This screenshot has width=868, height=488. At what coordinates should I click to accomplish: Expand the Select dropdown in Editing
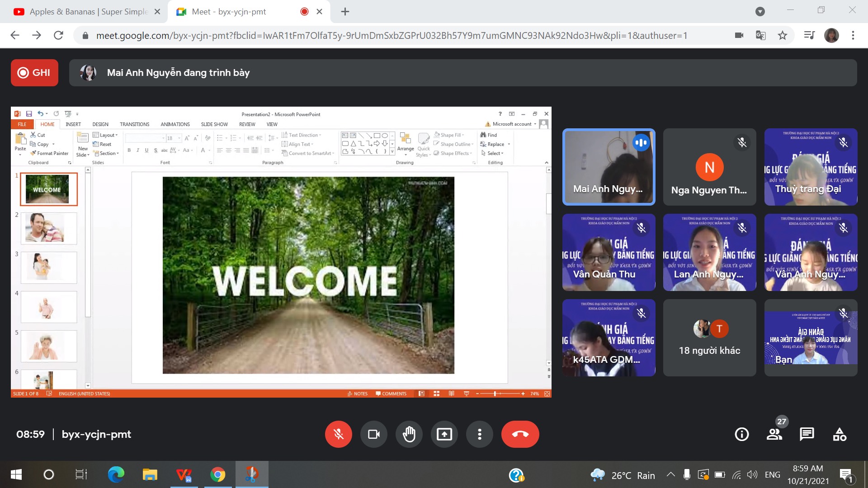click(492, 153)
